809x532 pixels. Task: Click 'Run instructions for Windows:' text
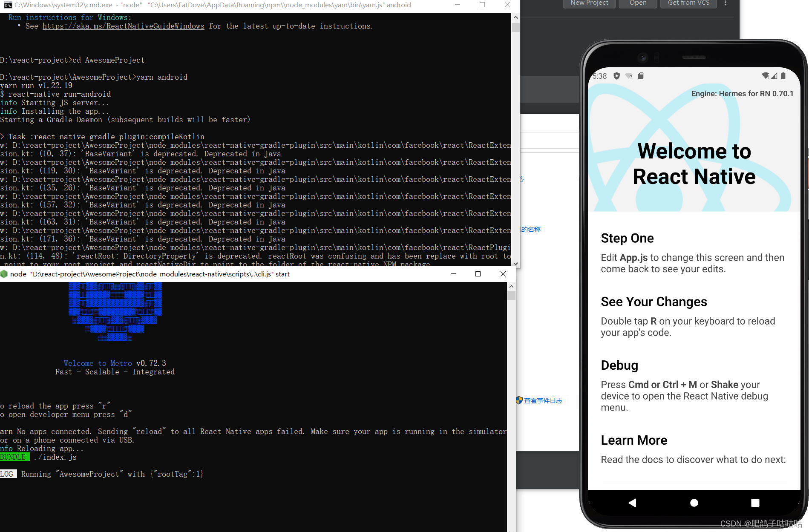pos(70,17)
